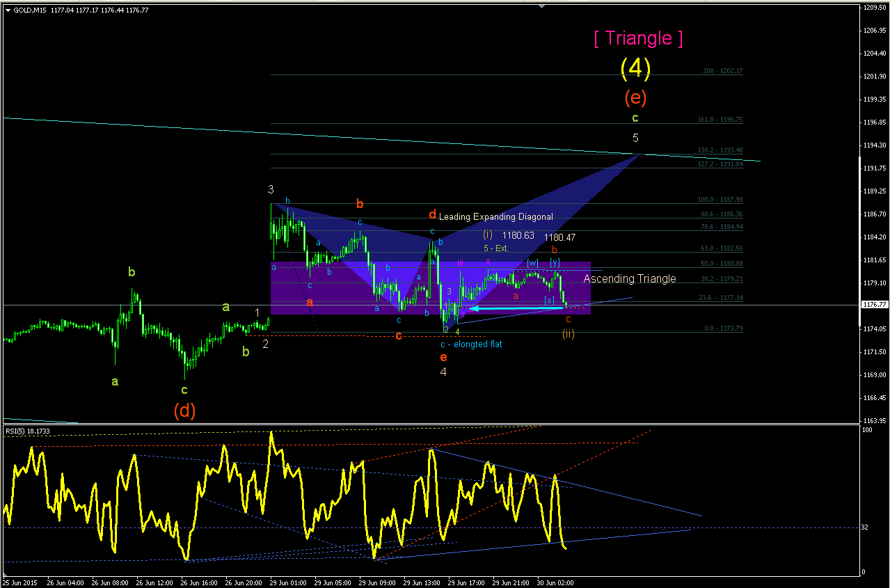Open the dropdown arrow beside GOLD,M15
The width and height of the screenshot is (890, 588).
8,10
